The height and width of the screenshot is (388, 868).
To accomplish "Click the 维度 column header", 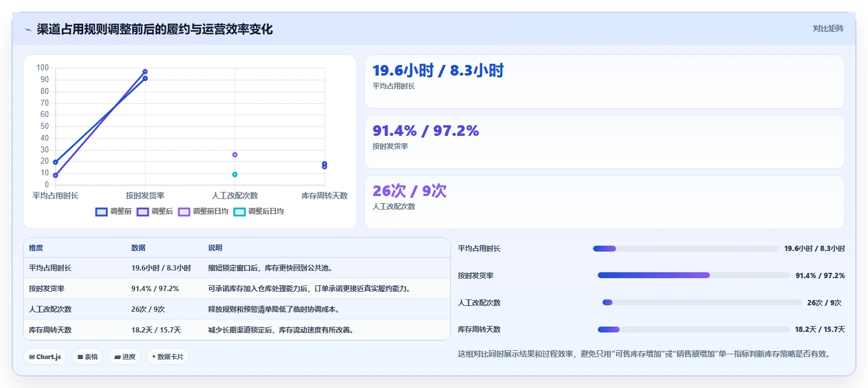I will click(x=36, y=248).
